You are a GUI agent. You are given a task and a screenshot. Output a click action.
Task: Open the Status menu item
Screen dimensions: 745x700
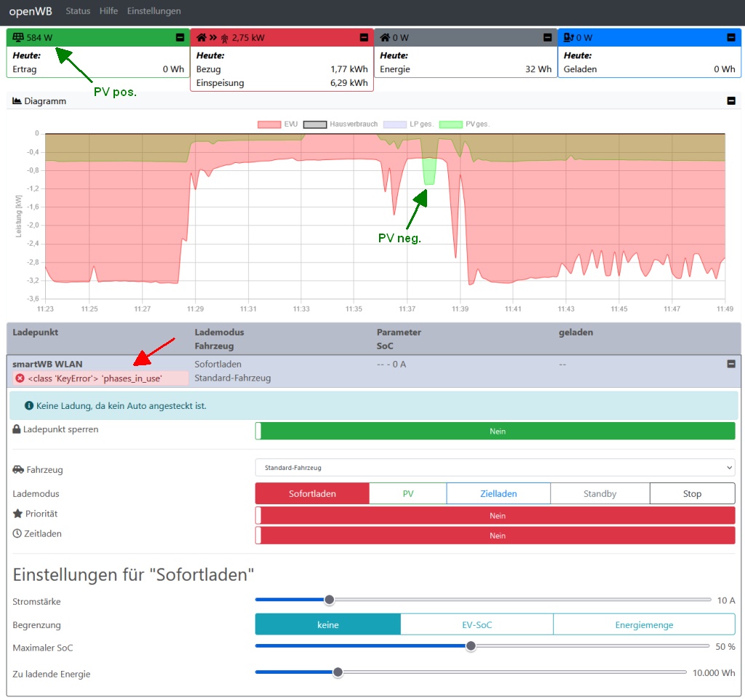[78, 11]
